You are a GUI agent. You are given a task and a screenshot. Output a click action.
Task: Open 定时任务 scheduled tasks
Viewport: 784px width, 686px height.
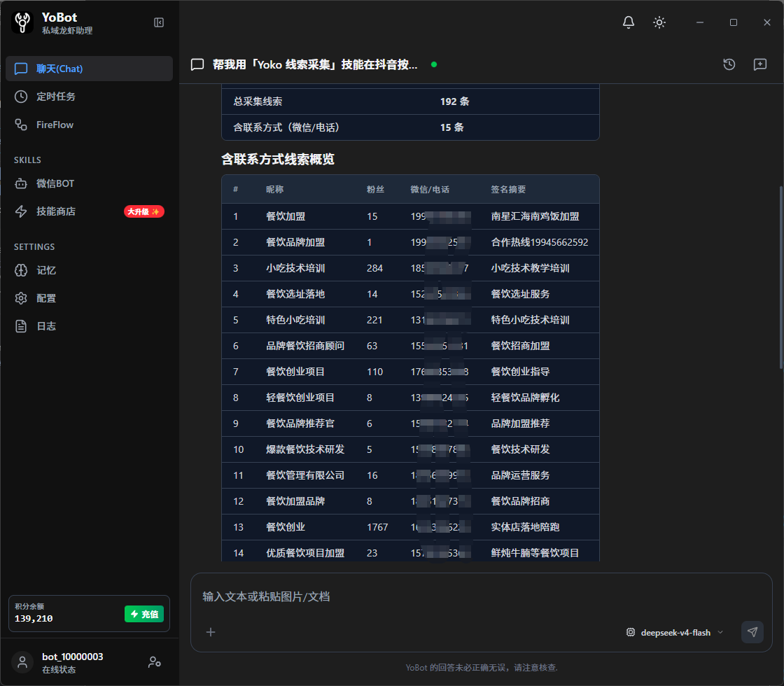point(89,97)
